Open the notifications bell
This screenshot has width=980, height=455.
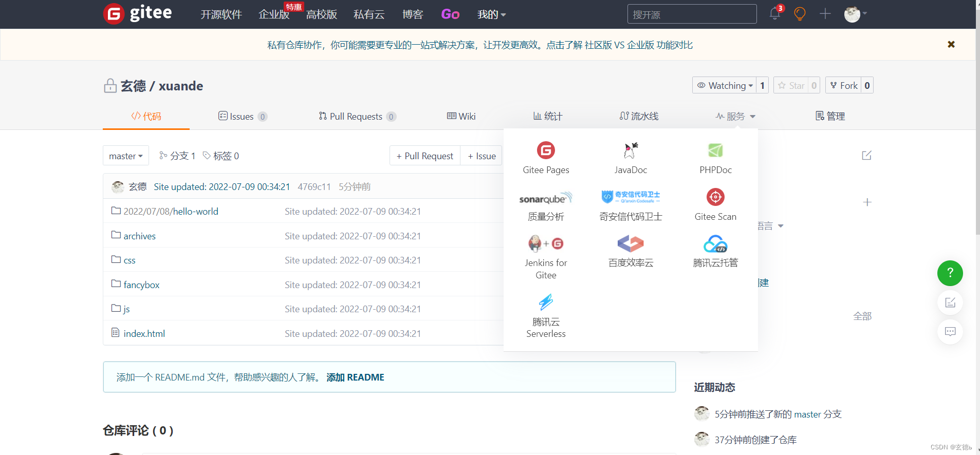775,13
